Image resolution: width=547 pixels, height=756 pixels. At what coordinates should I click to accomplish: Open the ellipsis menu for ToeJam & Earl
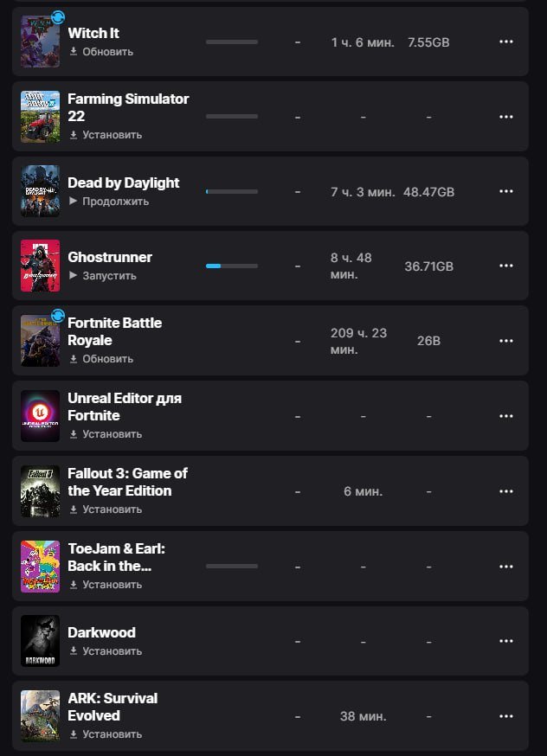click(x=506, y=565)
